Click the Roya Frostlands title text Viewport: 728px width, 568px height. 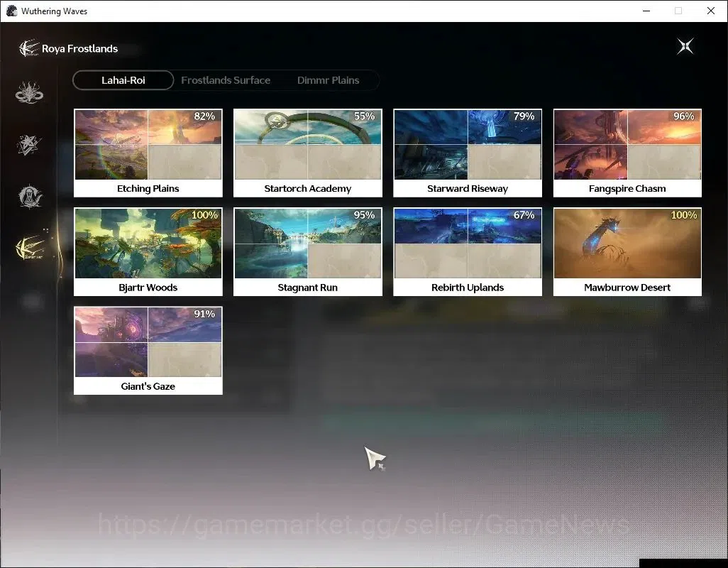tap(80, 49)
